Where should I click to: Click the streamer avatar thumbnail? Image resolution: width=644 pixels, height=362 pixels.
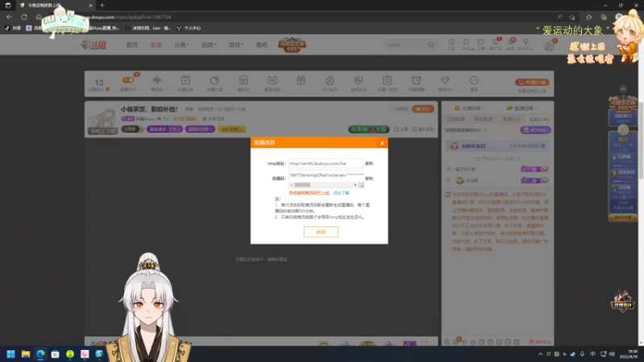point(101,120)
